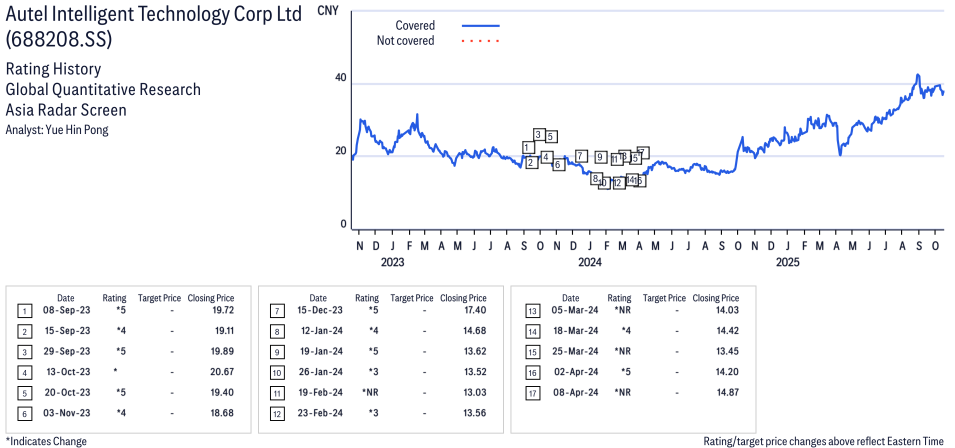Click the Covered legend label
This screenshot has height=448, width=955.
tap(415, 25)
